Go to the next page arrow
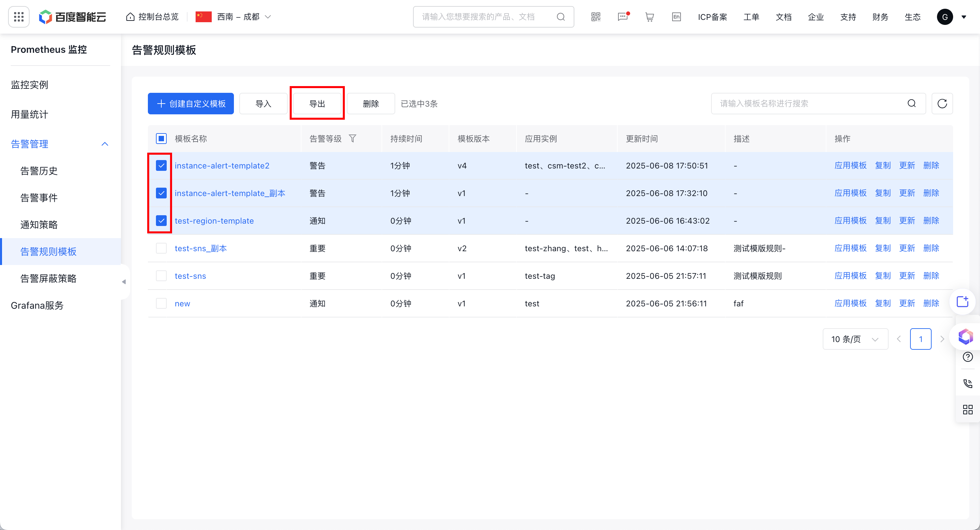980x530 pixels. coord(942,339)
